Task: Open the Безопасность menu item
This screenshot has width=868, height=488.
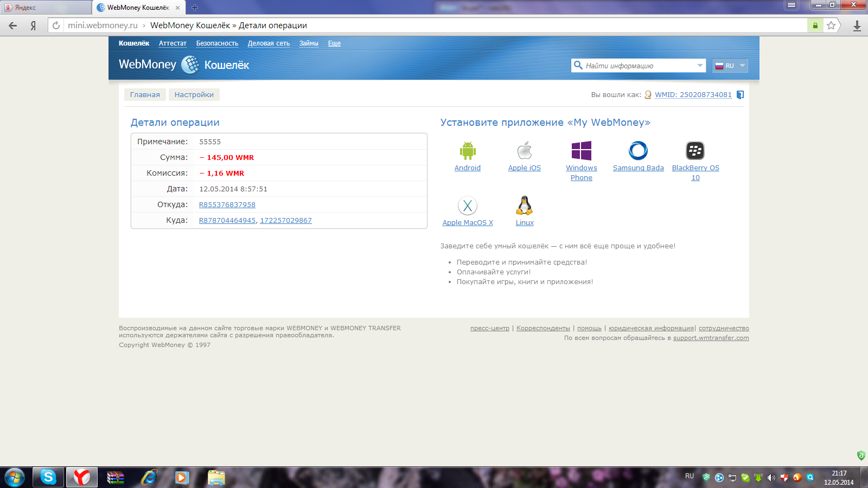Action: click(217, 43)
